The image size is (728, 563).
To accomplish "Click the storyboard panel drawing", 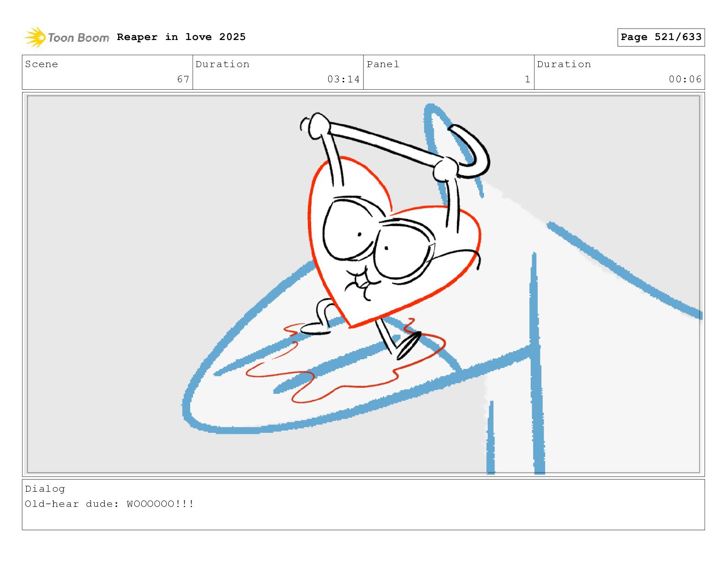I will point(364,284).
